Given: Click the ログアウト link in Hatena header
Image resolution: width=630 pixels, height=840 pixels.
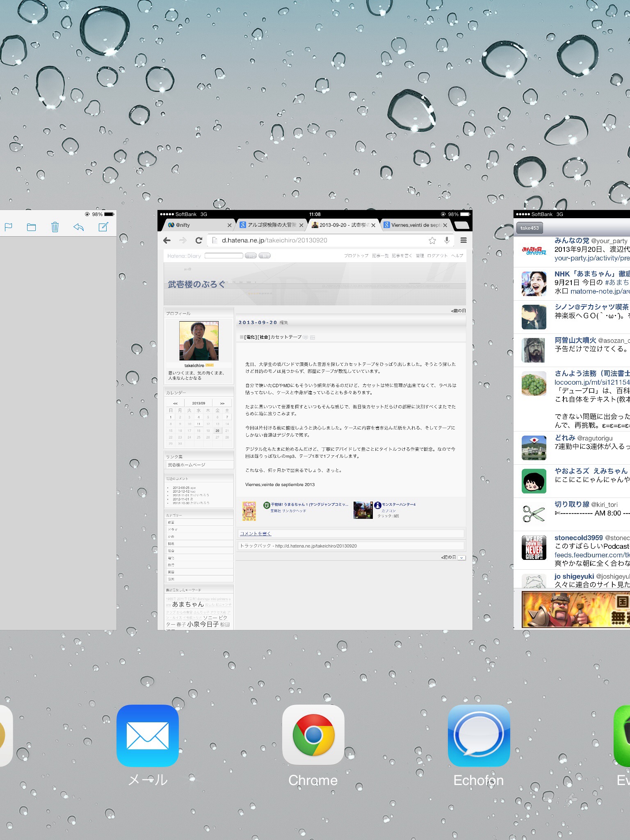Looking at the screenshot, I should tap(437, 256).
